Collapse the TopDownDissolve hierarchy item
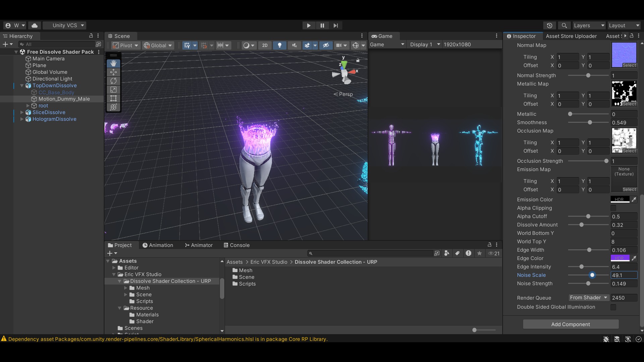This screenshot has width=644, height=362. [x=22, y=85]
